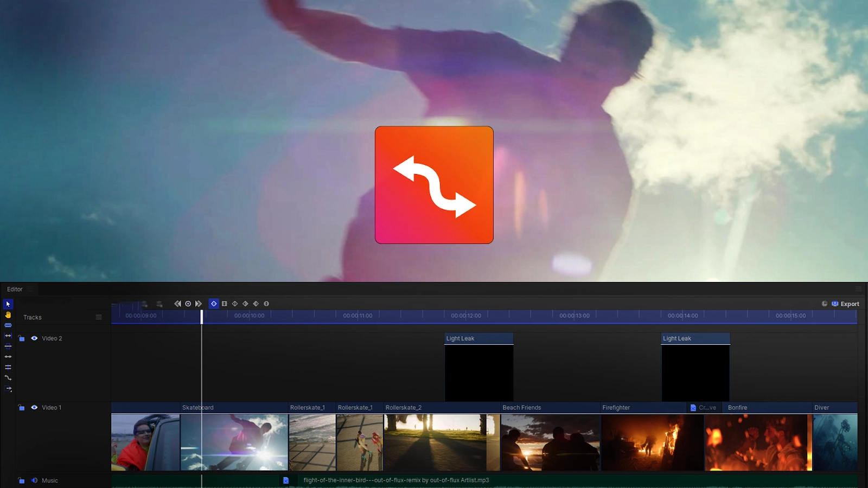The width and height of the screenshot is (868, 488).
Task: Select the arrow Selection tool
Action: [x=8, y=304]
